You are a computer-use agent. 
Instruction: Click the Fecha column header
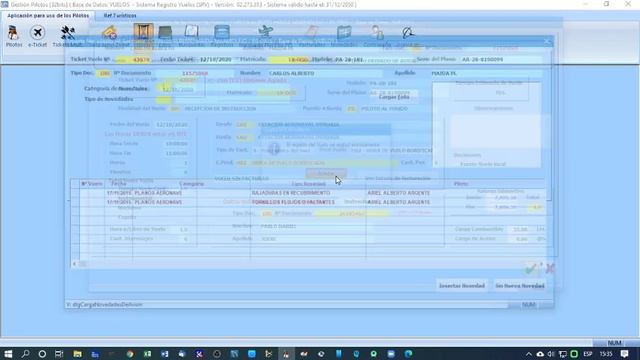tap(119, 184)
